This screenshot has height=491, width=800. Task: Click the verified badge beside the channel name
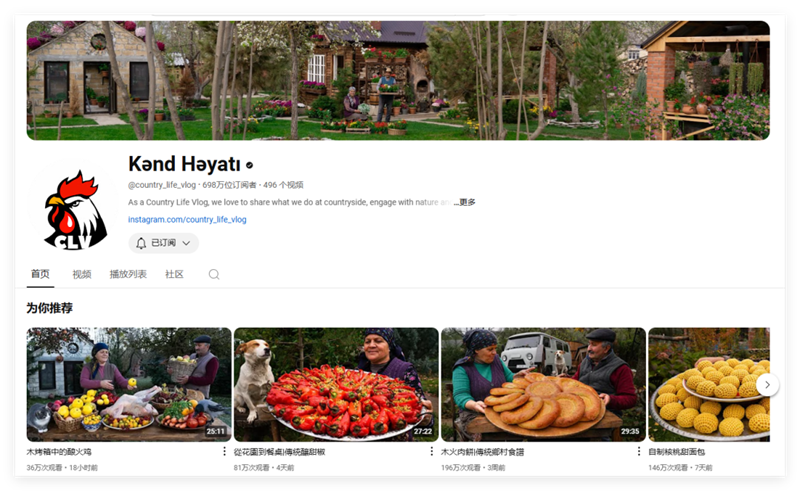[x=250, y=165]
